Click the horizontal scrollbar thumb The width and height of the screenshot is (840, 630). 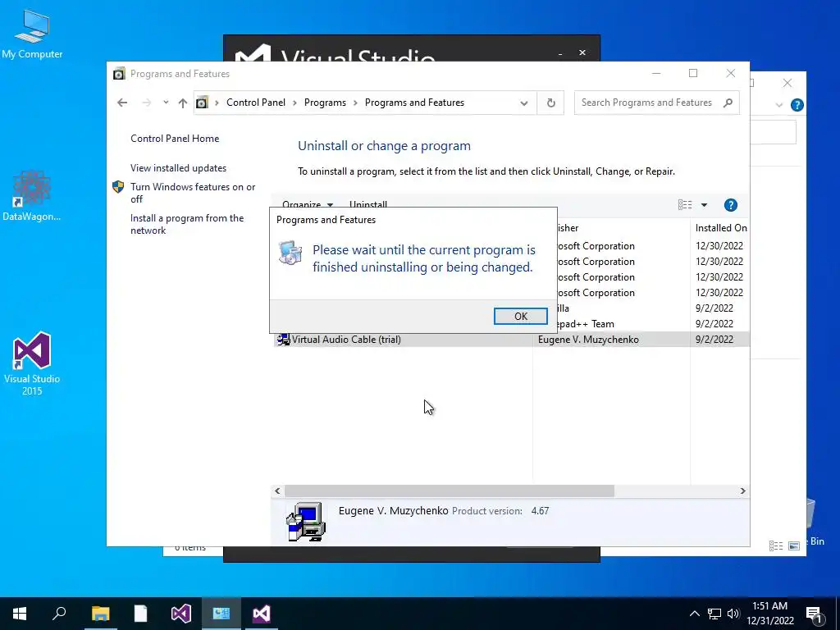[x=449, y=491]
